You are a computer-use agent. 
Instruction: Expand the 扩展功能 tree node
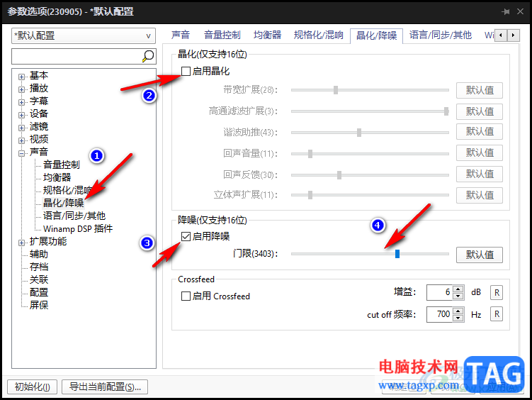(x=22, y=243)
